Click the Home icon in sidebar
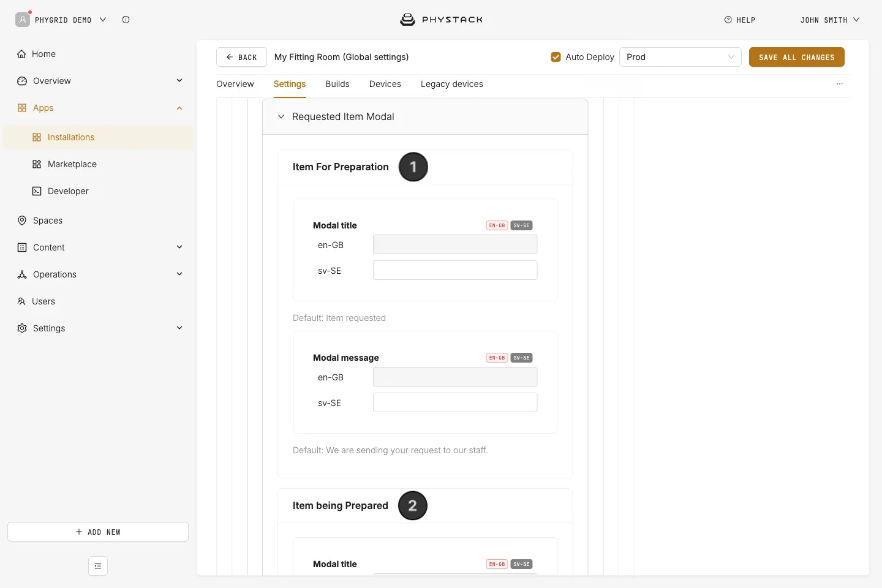The image size is (882, 588). tap(22, 54)
